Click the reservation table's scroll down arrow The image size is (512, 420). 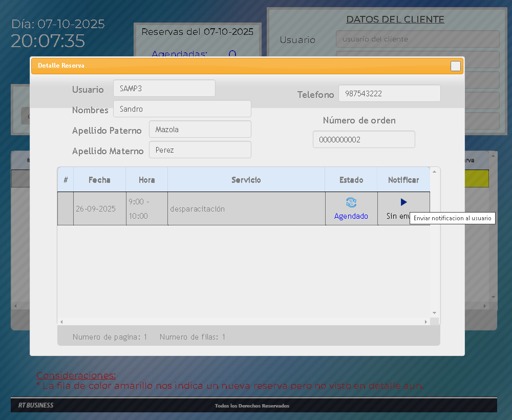pyautogui.click(x=434, y=312)
